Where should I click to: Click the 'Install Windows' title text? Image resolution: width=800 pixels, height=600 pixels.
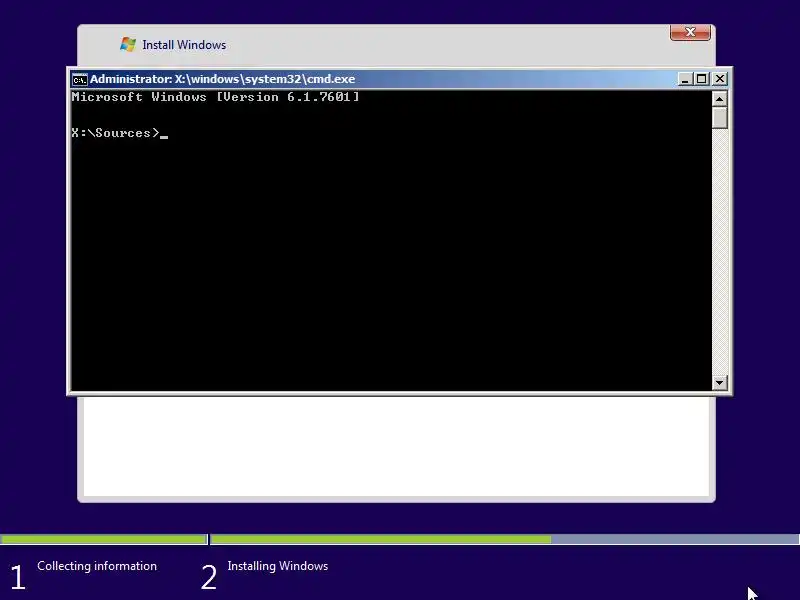[x=184, y=45]
